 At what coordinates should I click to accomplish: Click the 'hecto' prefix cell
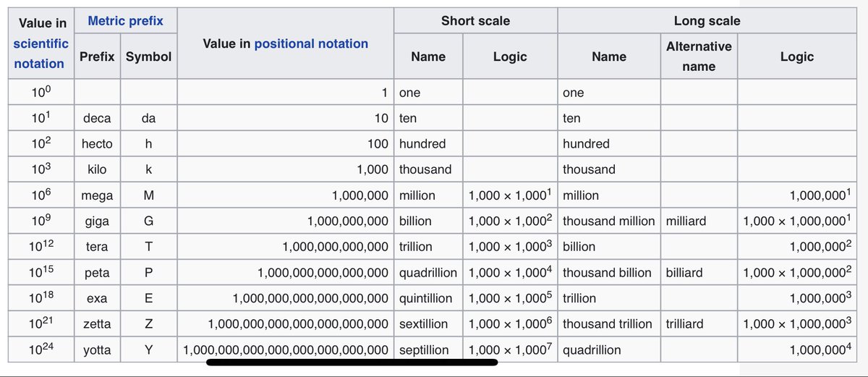pyautogui.click(x=97, y=143)
